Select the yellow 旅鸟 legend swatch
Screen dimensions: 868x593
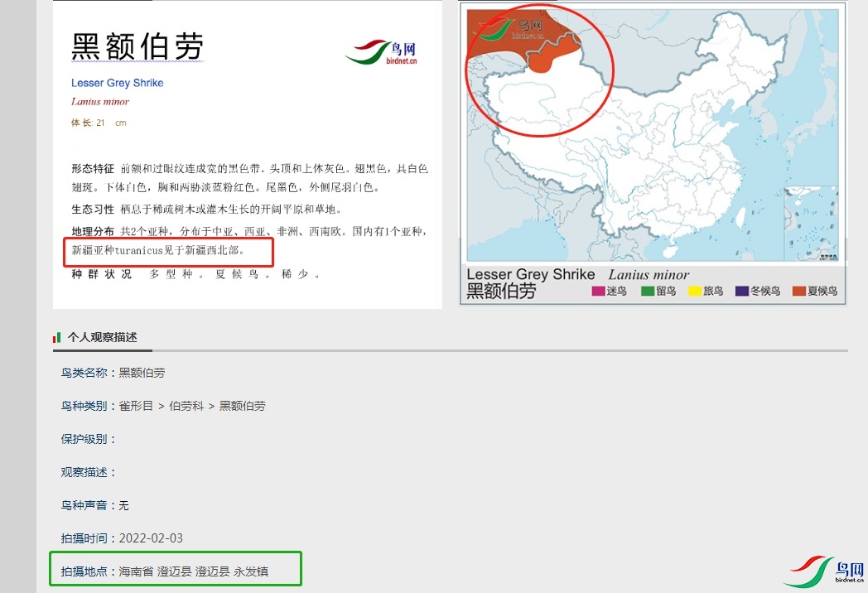(x=696, y=291)
